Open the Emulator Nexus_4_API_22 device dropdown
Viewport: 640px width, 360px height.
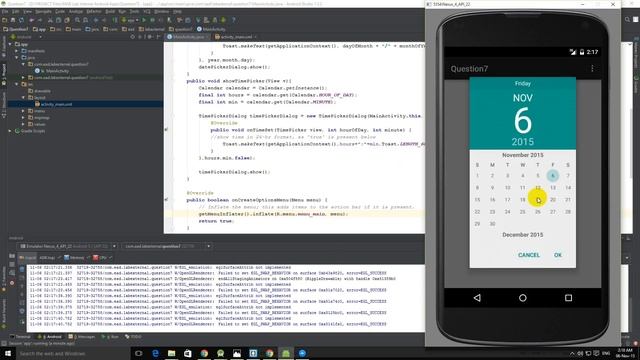[x=68, y=246]
